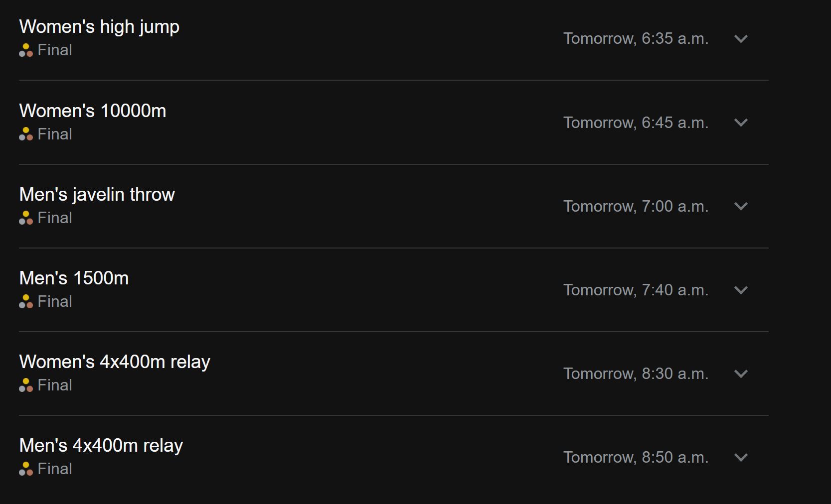Select the Men's javelin throw title
The image size is (831, 504).
[x=97, y=194]
